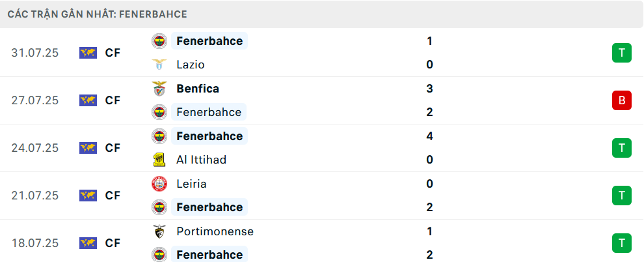Click the Lazio club crest icon
Viewport: 644px width, 262px height.
point(159,65)
